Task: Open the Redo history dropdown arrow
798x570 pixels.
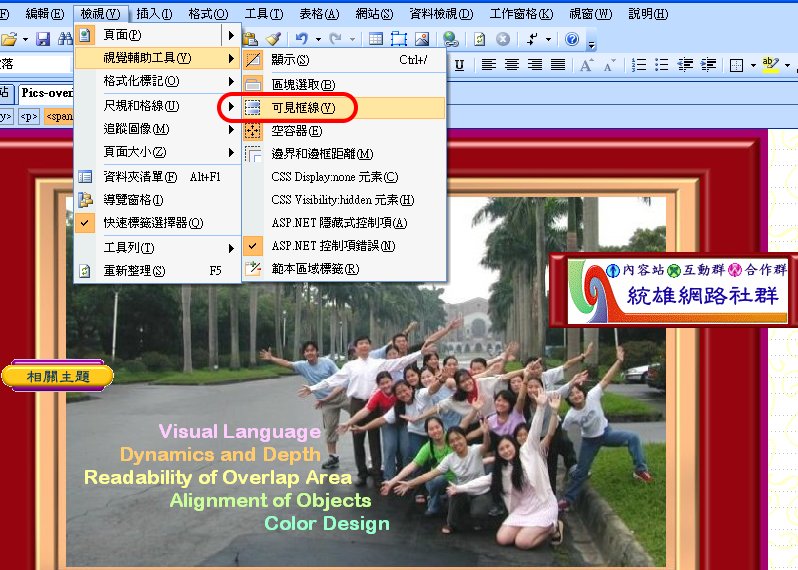Action: click(x=352, y=39)
